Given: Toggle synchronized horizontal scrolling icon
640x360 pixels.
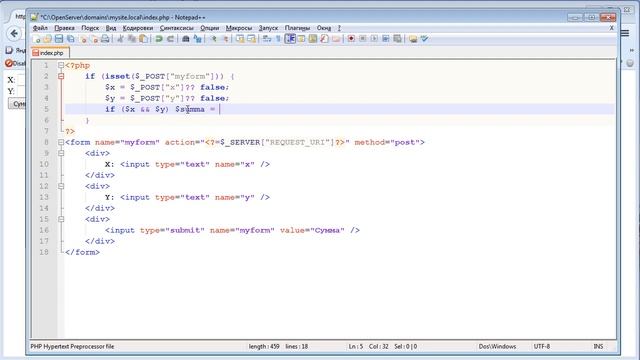Looking at the screenshot, I should [251, 39].
